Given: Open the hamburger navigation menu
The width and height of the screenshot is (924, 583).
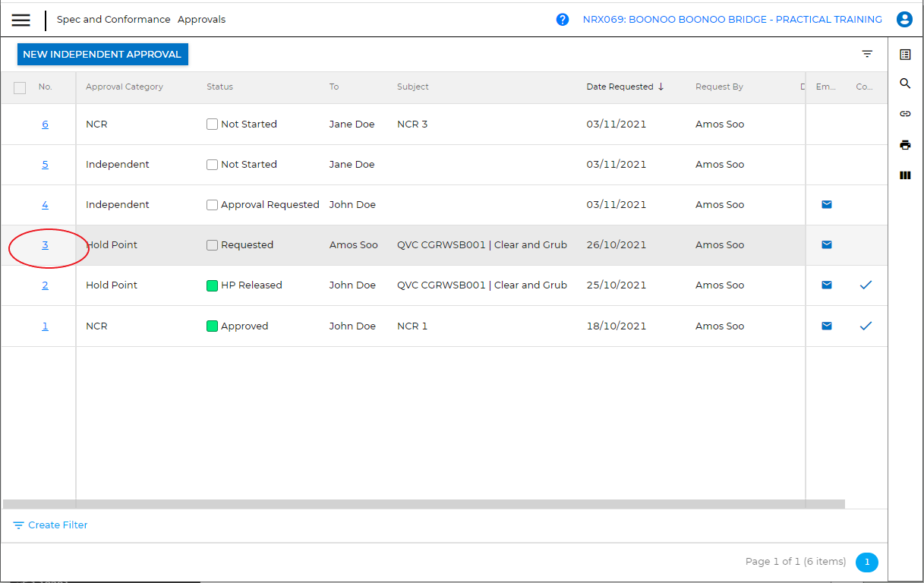Looking at the screenshot, I should 21,20.
